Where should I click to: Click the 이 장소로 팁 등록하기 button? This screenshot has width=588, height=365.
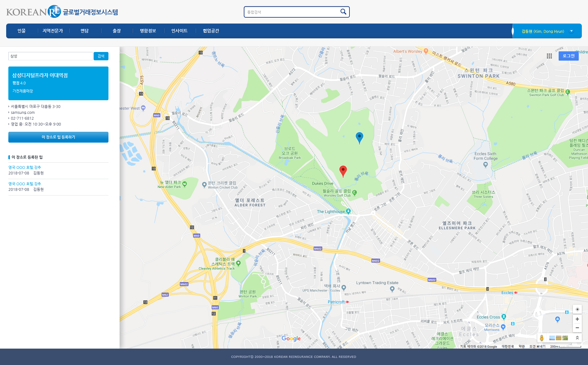pyautogui.click(x=58, y=137)
